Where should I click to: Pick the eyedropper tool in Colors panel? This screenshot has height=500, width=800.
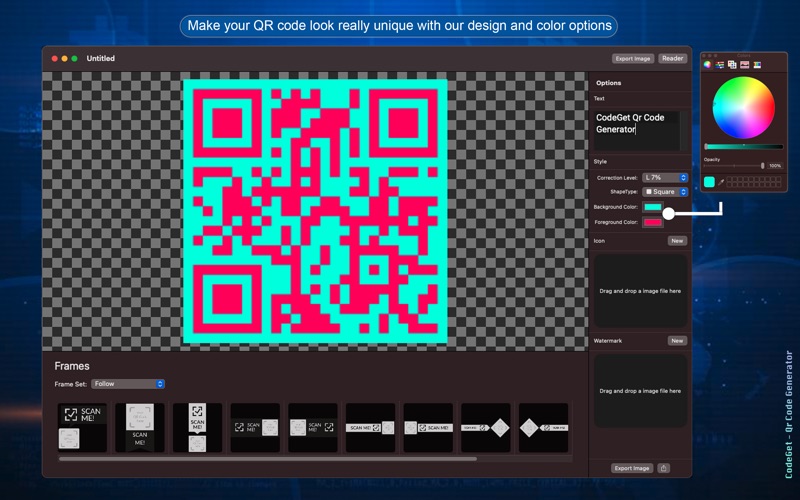(x=721, y=182)
